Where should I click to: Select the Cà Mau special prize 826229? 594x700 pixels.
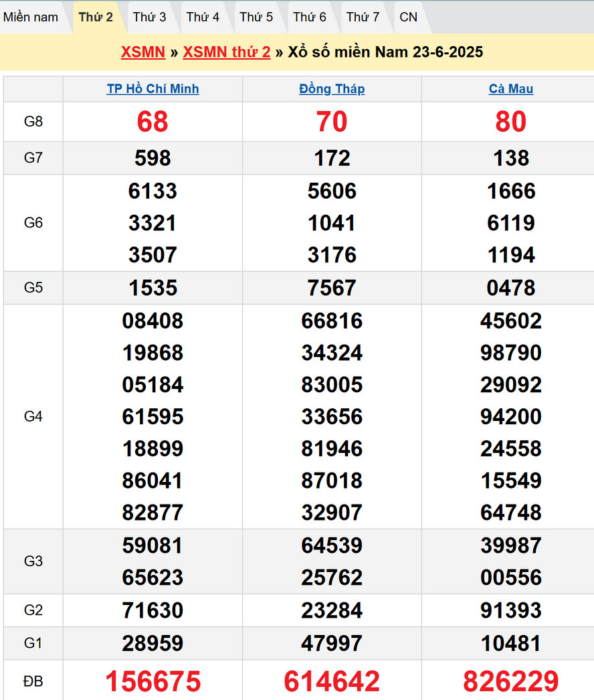pos(511,681)
